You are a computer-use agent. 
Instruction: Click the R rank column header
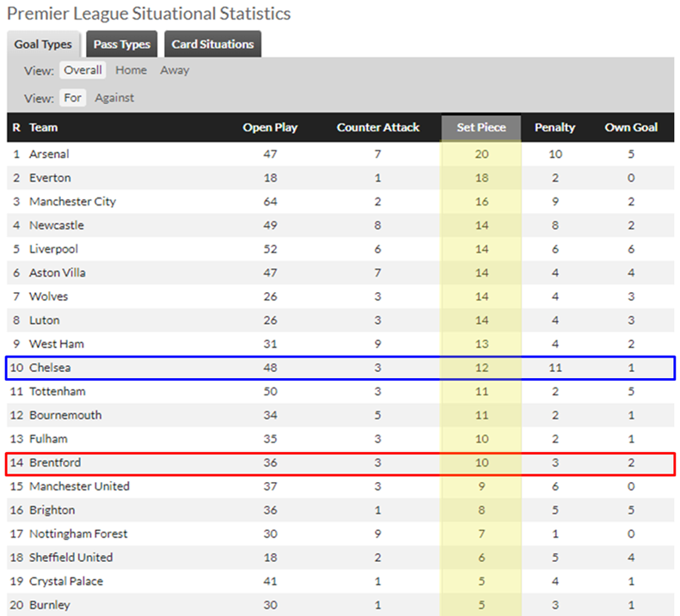[16, 127]
